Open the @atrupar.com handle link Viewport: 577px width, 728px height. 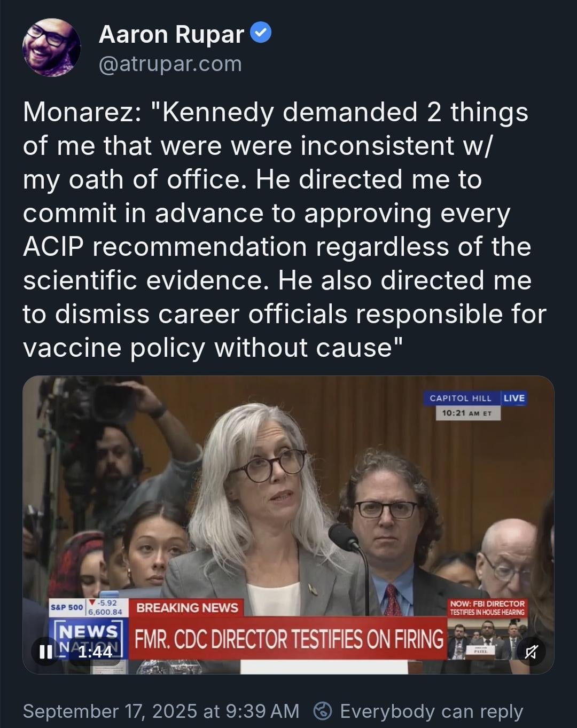coord(170,64)
